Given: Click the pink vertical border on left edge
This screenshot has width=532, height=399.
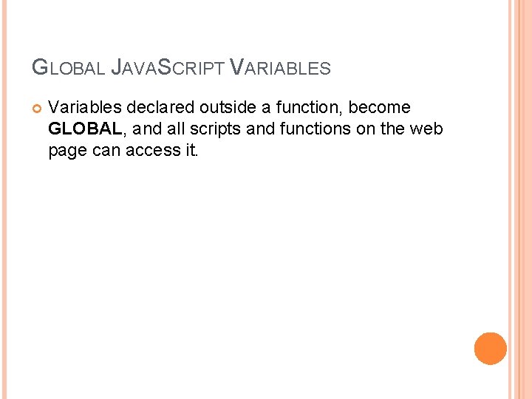Looking at the screenshot, I should pos(4,199).
